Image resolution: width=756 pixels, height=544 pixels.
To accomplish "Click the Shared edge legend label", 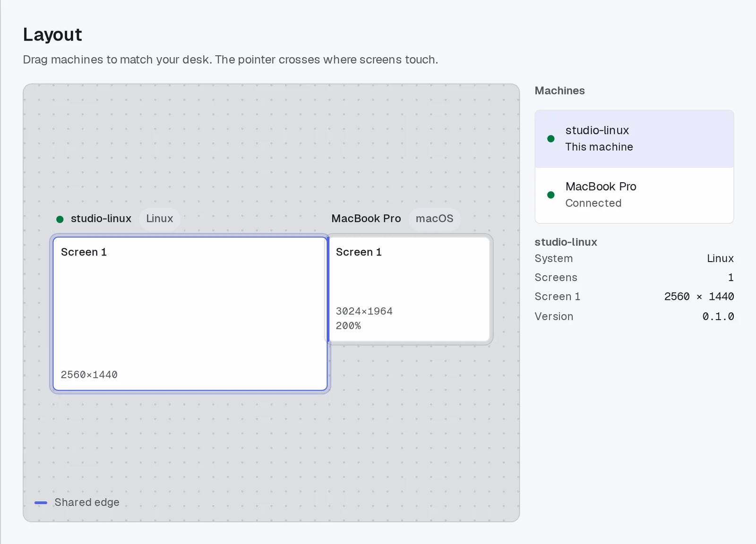I will [87, 502].
